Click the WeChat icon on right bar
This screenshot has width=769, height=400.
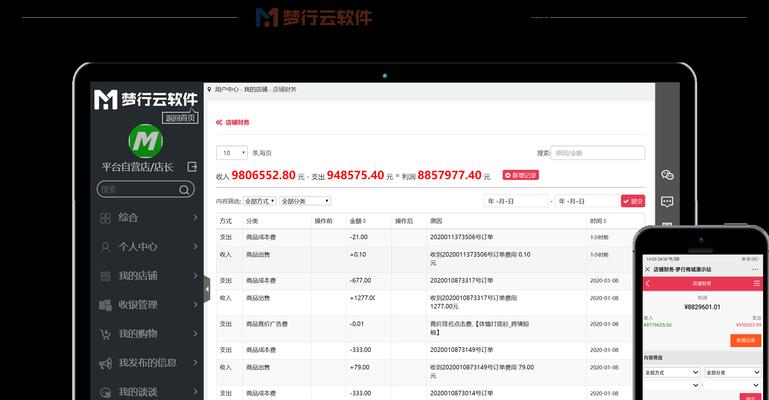click(x=667, y=175)
